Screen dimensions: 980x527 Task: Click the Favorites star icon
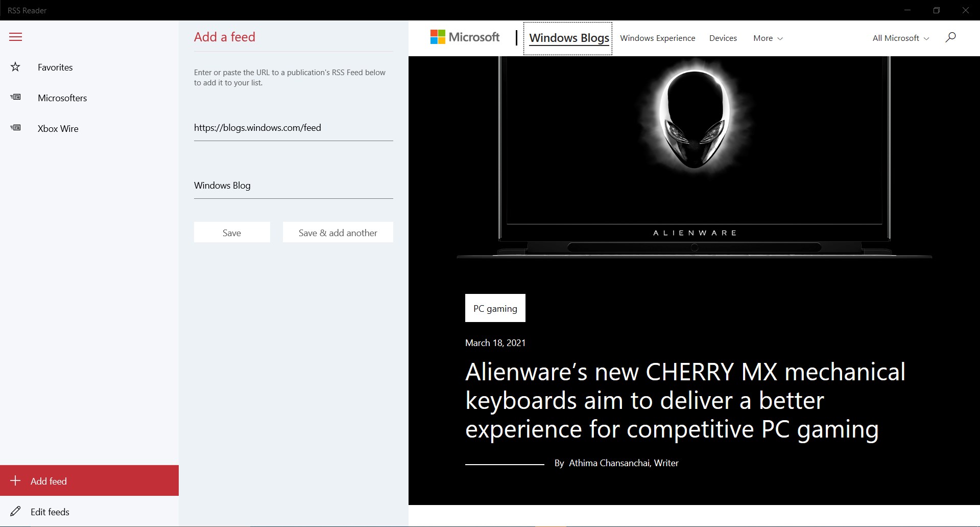[x=16, y=67]
